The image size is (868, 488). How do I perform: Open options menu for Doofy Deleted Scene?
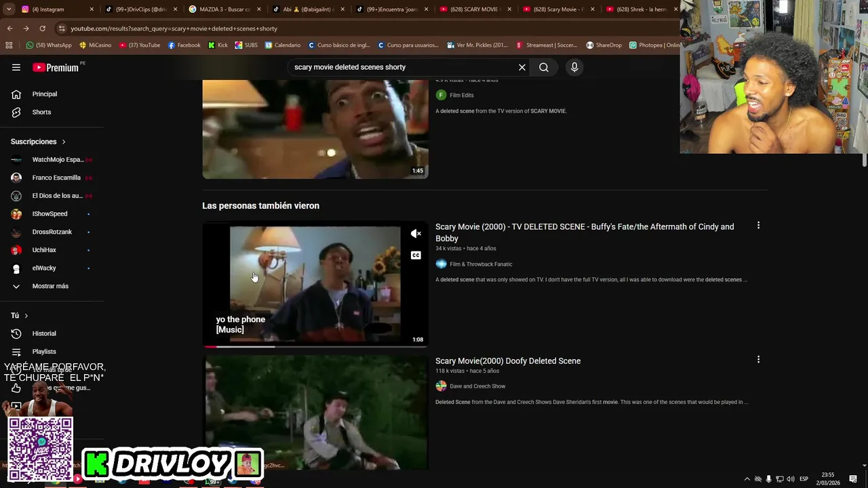pos(758,360)
